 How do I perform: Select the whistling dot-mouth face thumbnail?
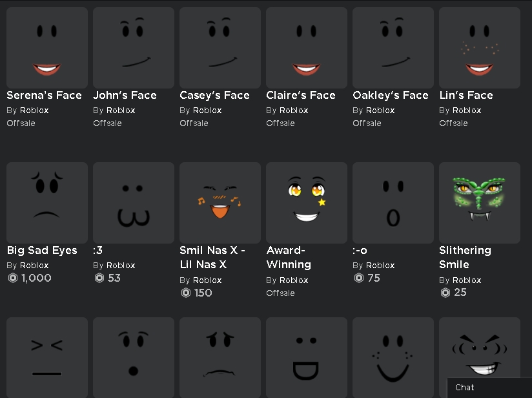(134, 357)
